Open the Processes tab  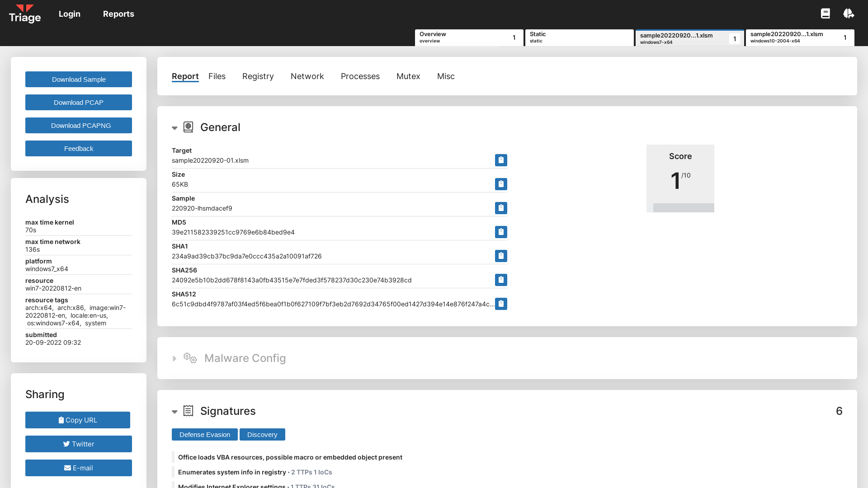click(360, 76)
